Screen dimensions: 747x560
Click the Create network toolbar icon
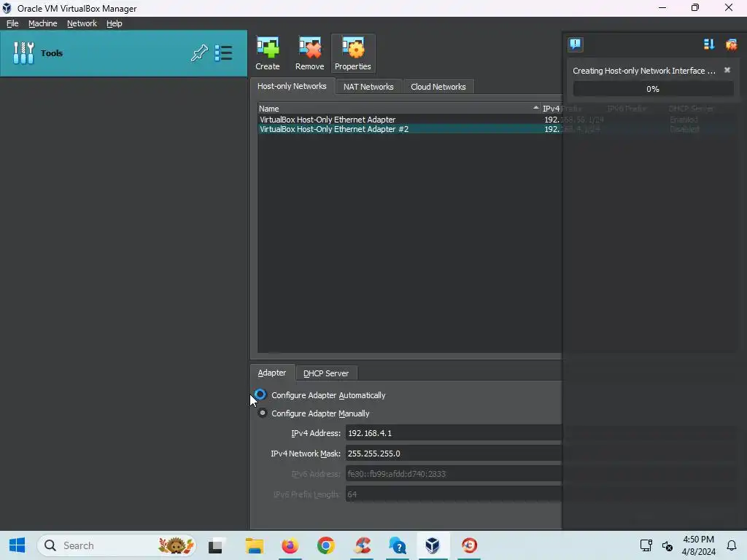click(267, 53)
